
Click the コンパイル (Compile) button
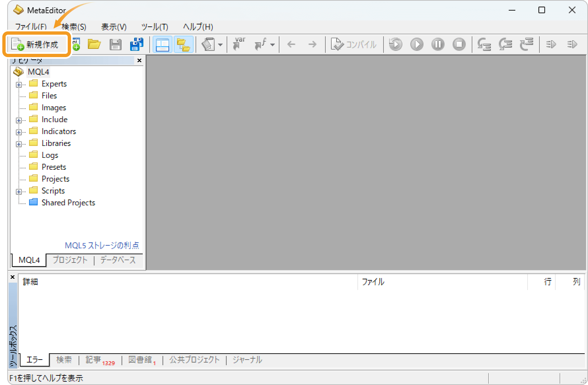pyautogui.click(x=354, y=44)
